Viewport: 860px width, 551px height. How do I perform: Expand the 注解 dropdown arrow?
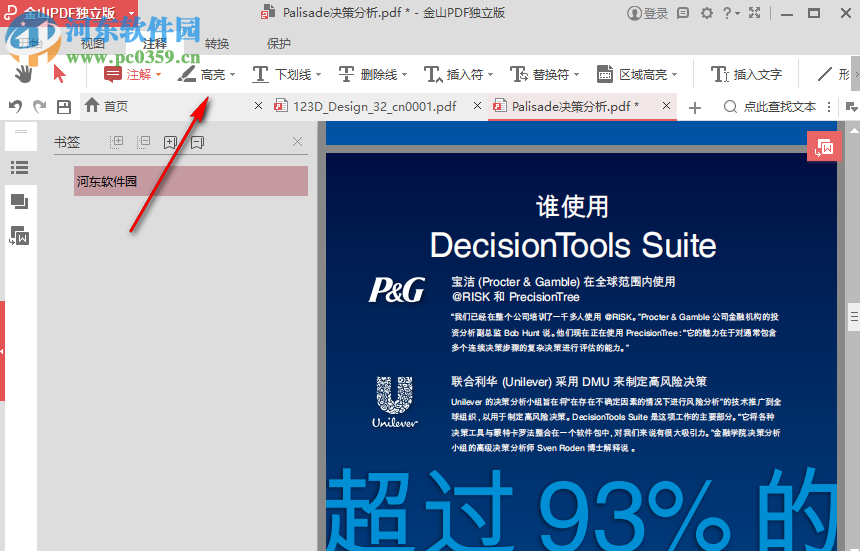tap(159, 75)
